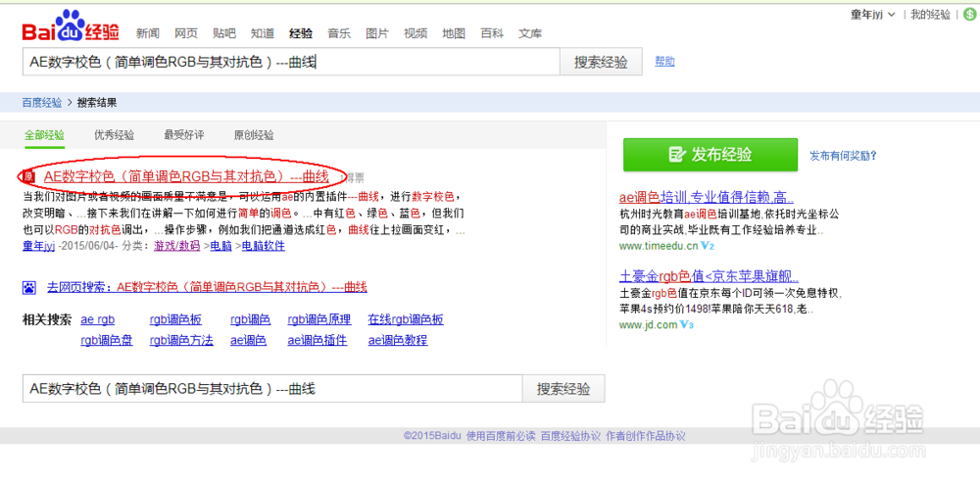Screen dimensions: 980x484
Task: Open category link 游戏/数码
Action: [176, 246]
